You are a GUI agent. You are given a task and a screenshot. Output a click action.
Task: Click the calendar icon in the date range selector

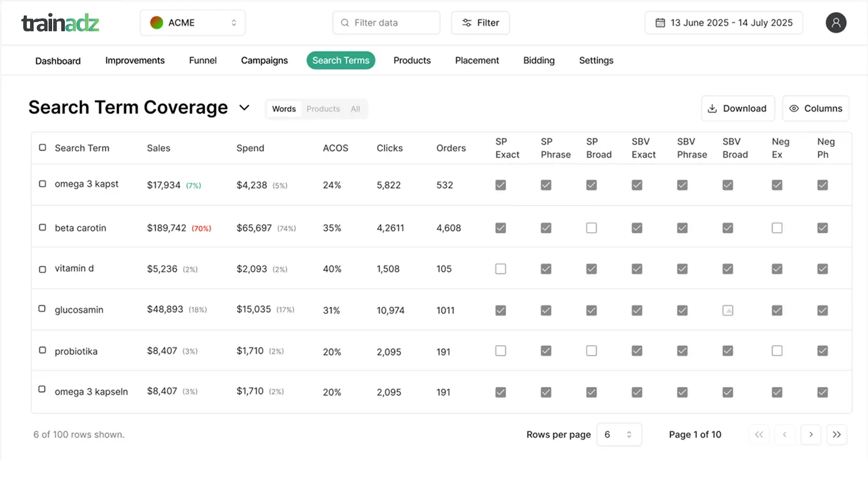659,23
